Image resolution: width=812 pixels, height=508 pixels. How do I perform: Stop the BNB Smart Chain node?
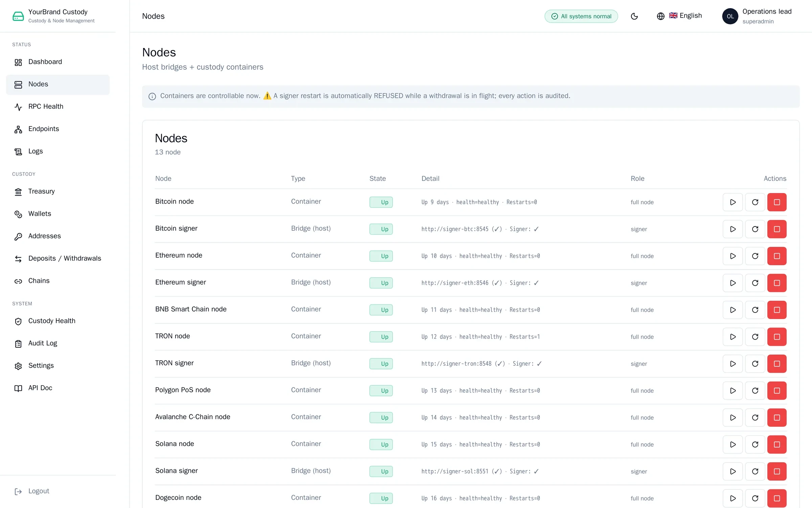point(777,310)
